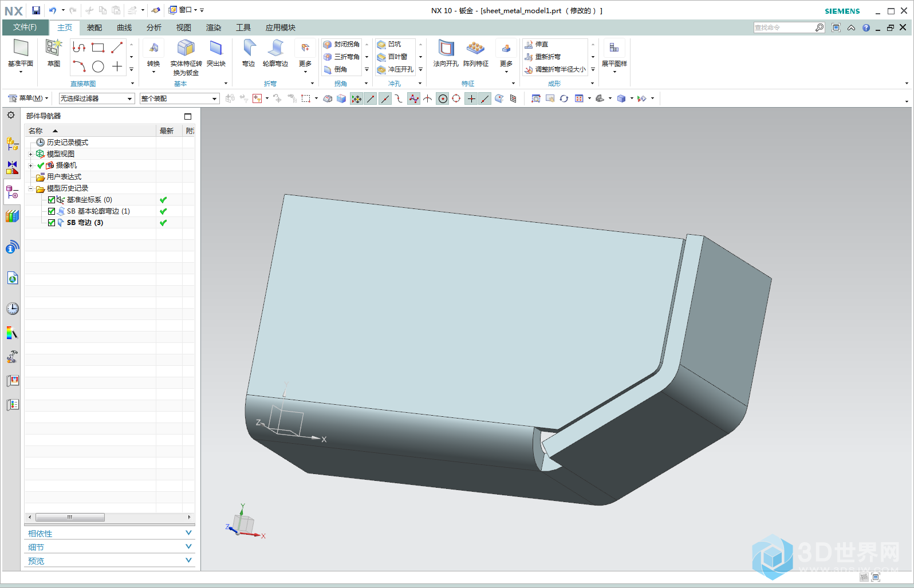Click the 最新 column header

tap(169, 131)
